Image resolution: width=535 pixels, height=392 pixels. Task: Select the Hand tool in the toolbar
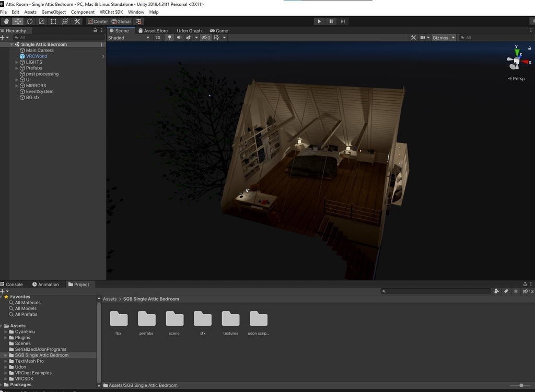tap(6, 21)
